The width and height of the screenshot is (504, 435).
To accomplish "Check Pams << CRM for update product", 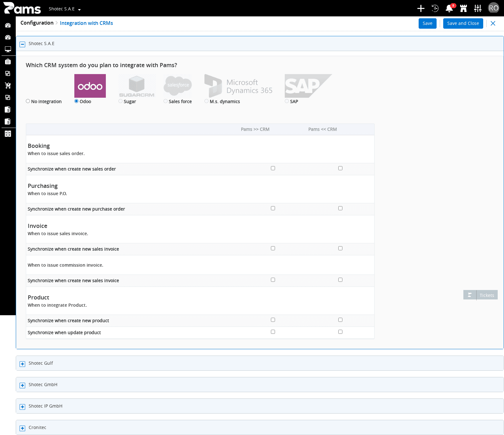I will tap(341, 332).
